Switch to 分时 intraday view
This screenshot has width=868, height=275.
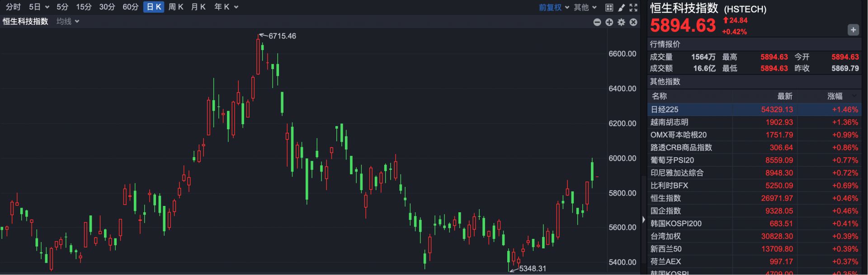(13, 7)
